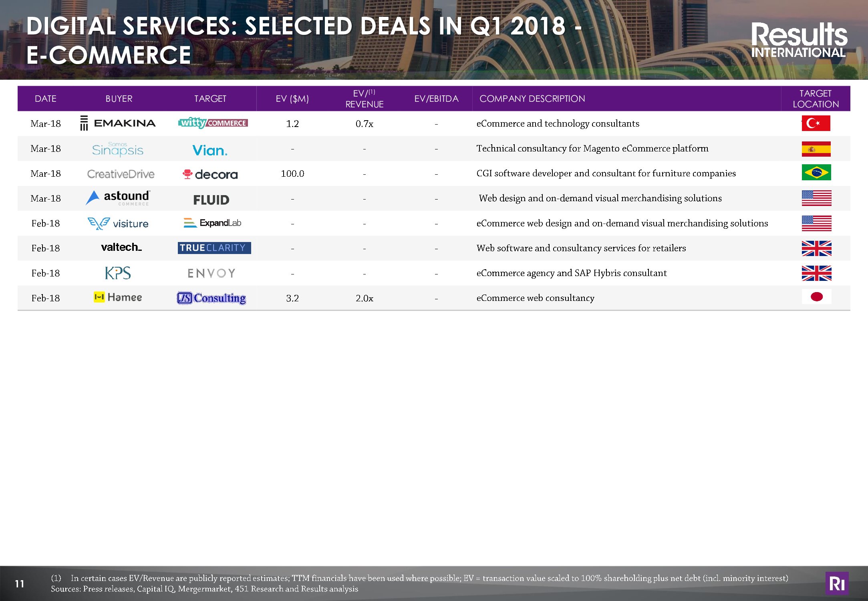868x601 pixels.
Task: Click the JS Consulting logo
Action: coord(211,298)
